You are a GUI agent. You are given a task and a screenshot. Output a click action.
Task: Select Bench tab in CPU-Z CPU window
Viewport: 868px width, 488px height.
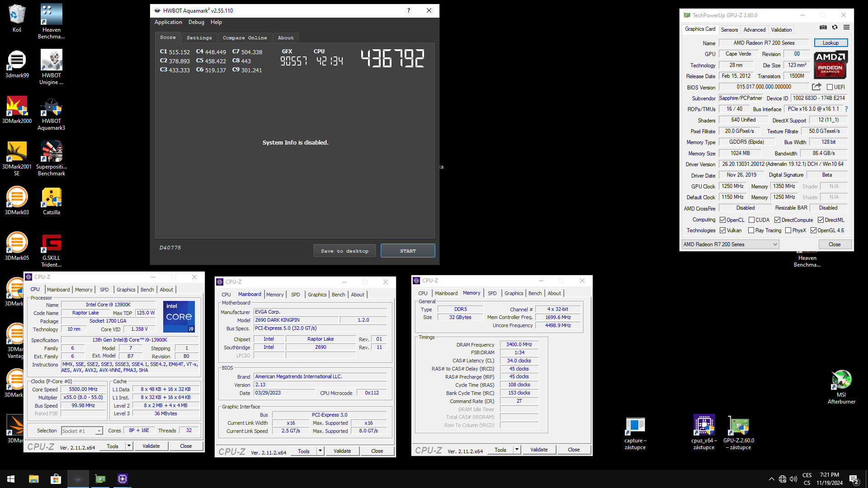pos(147,290)
